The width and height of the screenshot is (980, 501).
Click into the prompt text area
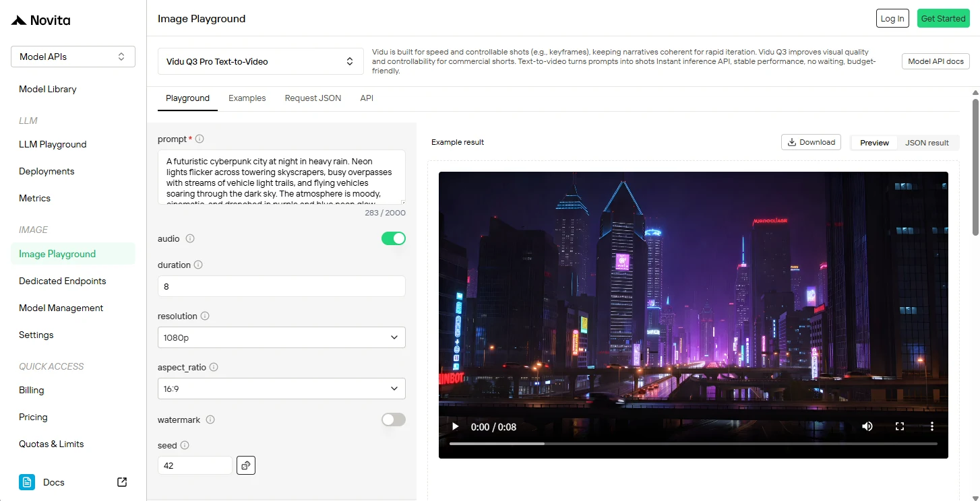[x=282, y=176]
